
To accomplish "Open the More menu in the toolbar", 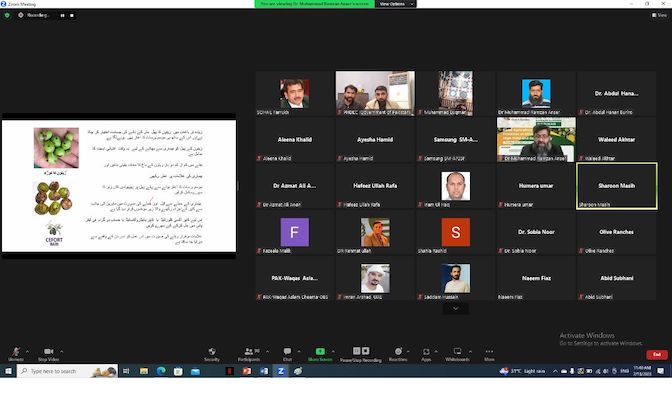I will pos(490,352).
